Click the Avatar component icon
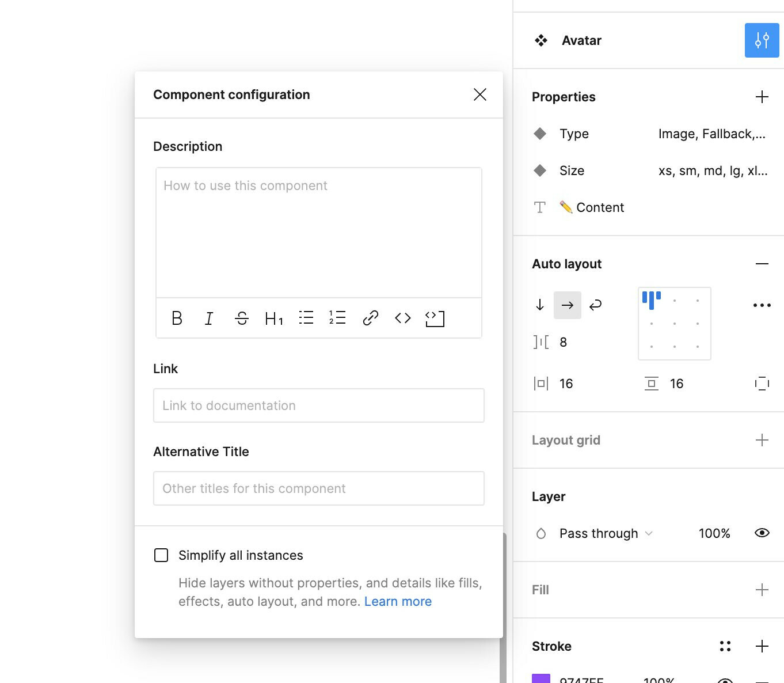 (541, 40)
